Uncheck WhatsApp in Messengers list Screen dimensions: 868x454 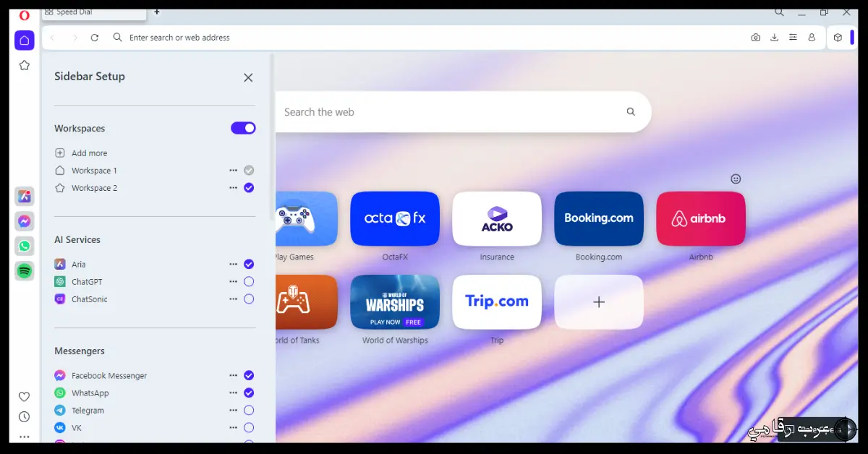(249, 393)
